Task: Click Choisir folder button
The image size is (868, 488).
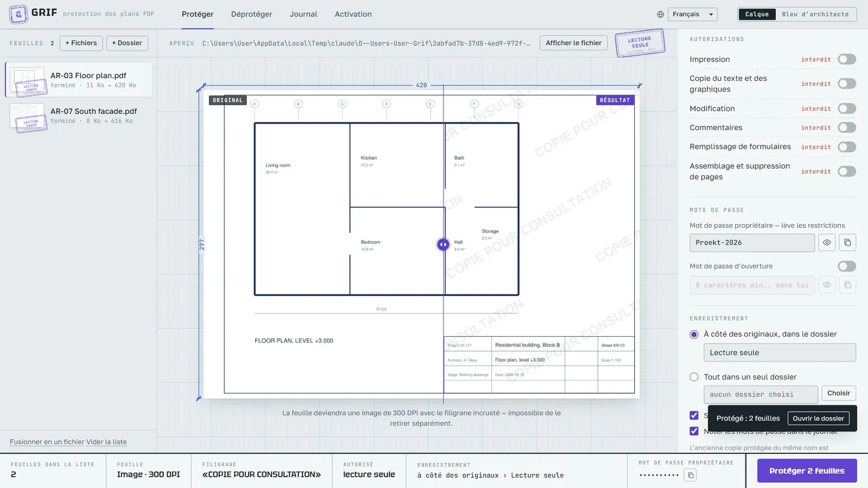Action: [839, 393]
